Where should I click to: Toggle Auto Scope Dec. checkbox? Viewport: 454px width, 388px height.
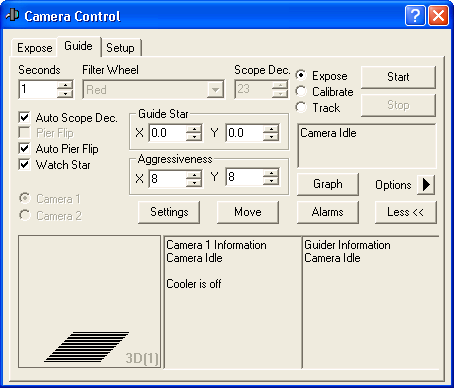pos(24,117)
